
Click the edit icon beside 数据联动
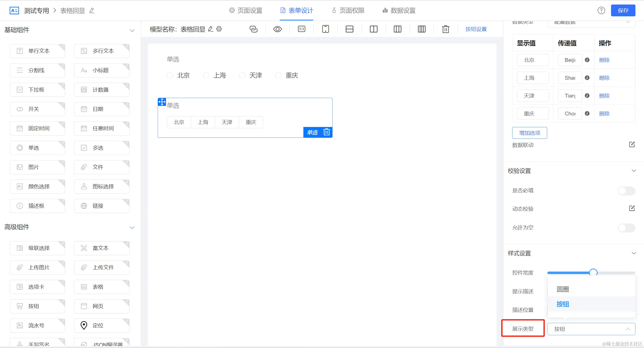coord(632,145)
